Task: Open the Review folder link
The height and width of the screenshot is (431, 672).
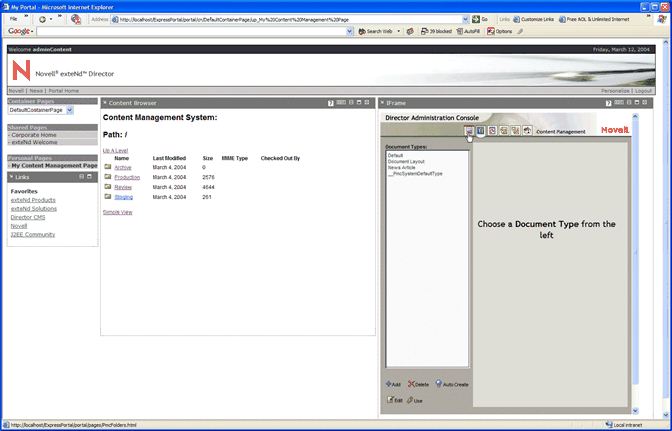Action: click(x=123, y=187)
